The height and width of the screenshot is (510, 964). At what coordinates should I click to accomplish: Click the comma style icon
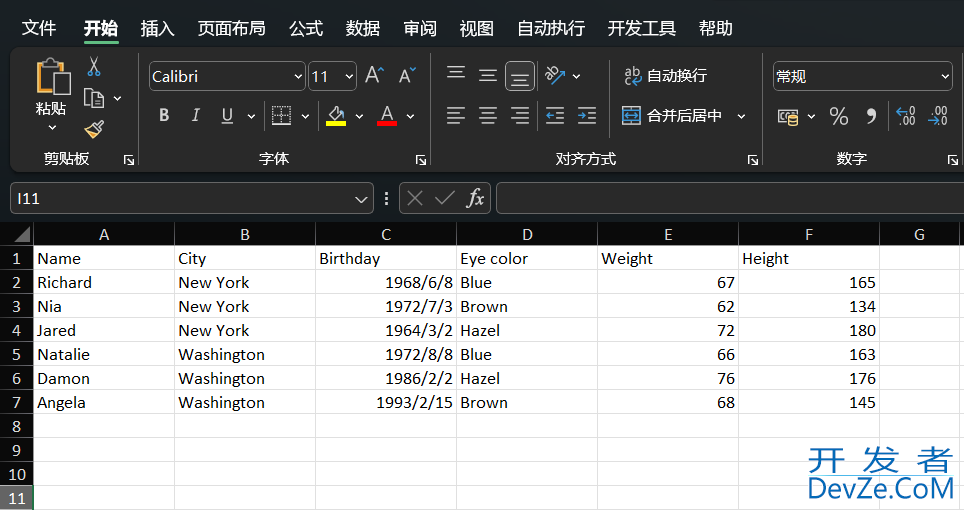coord(871,117)
